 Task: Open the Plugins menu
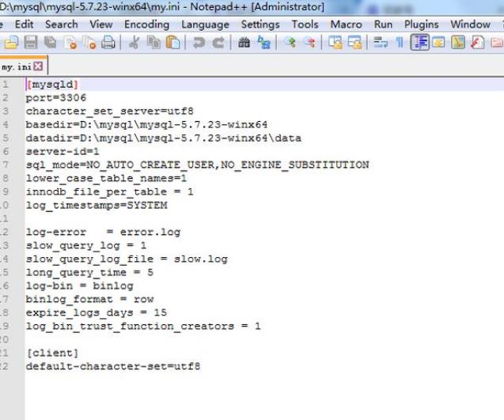tap(421, 25)
